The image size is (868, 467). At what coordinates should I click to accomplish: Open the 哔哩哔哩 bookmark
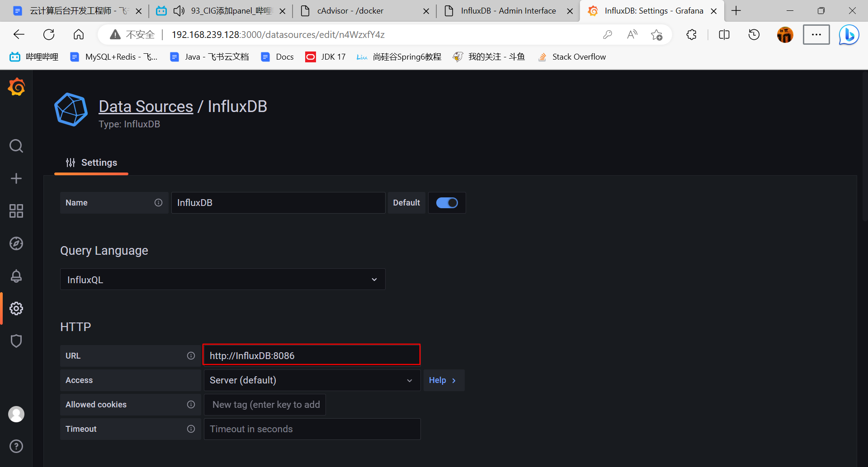click(x=34, y=57)
